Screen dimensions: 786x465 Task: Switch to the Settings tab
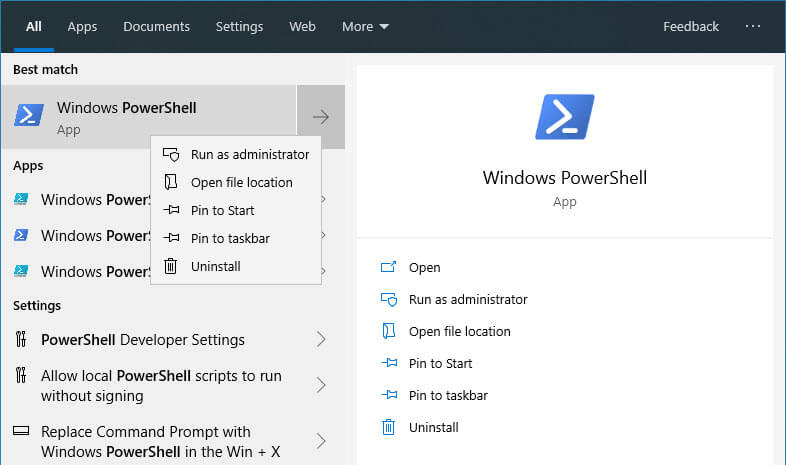[x=239, y=27]
